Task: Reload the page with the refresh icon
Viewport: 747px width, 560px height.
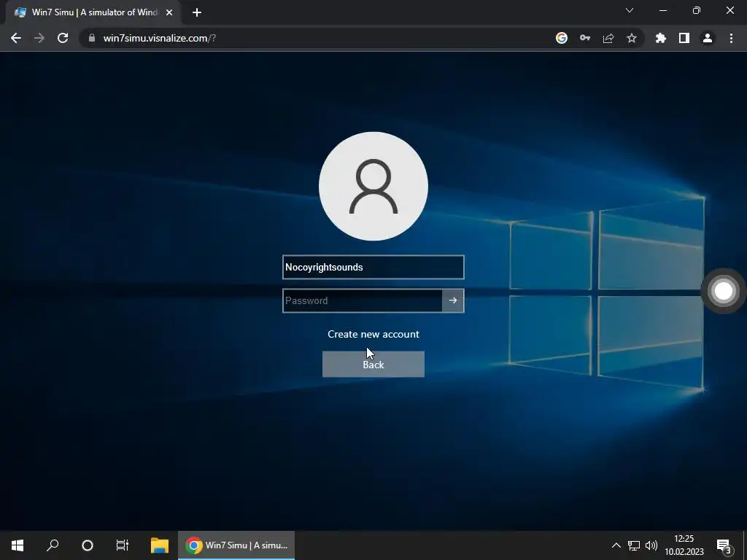Action: [63, 38]
